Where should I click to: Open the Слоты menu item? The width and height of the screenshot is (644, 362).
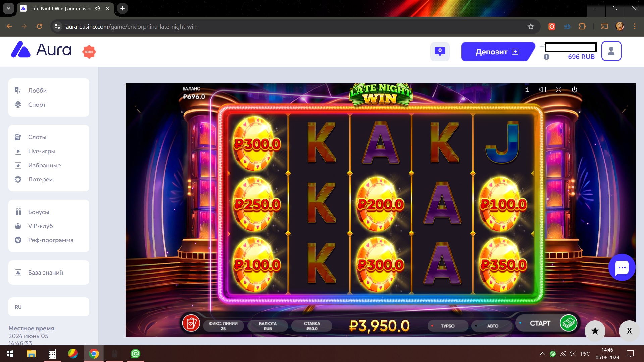click(x=37, y=137)
